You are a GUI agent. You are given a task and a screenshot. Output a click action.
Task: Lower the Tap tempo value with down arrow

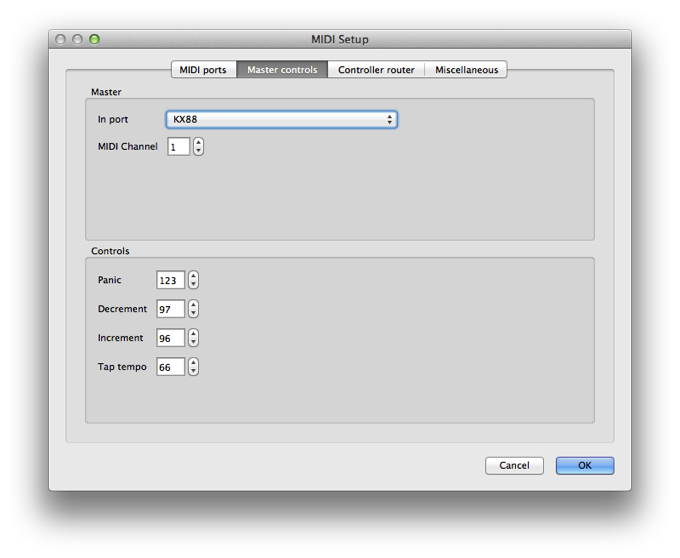[193, 372]
